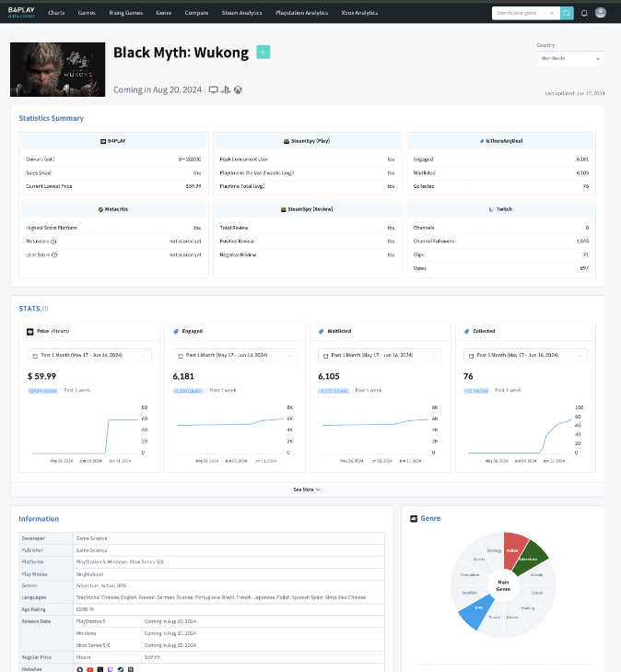Open Xbox Analytics
The width and height of the screenshot is (621, 672).
359,13
